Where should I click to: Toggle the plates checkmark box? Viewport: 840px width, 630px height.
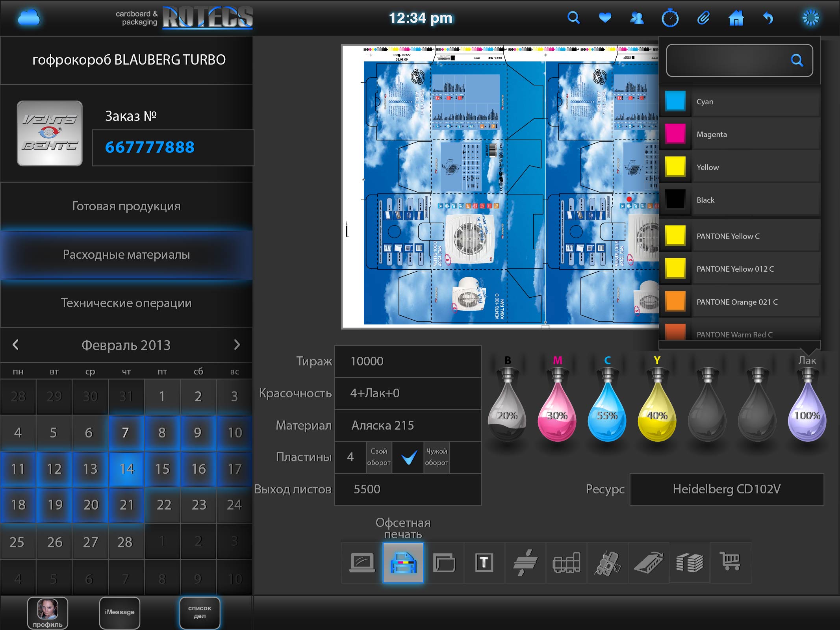pyautogui.click(x=408, y=457)
